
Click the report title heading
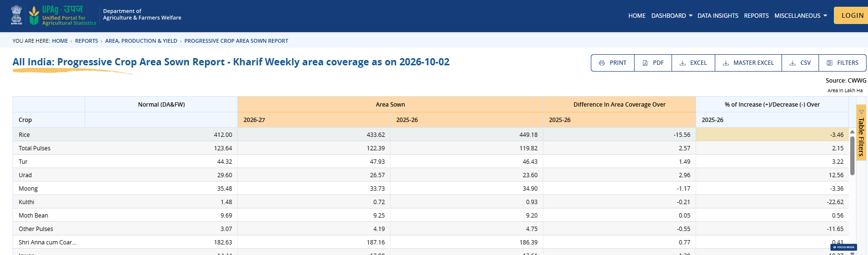(x=231, y=62)
